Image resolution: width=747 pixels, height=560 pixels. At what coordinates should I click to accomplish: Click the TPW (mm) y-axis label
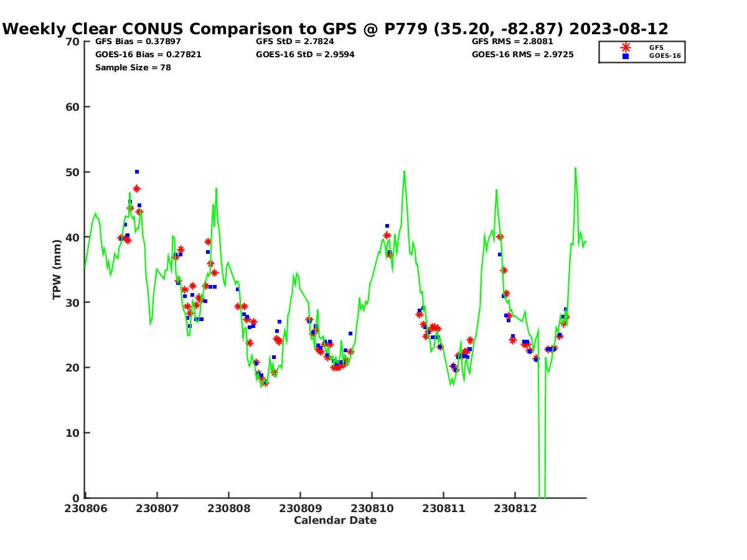57,269
